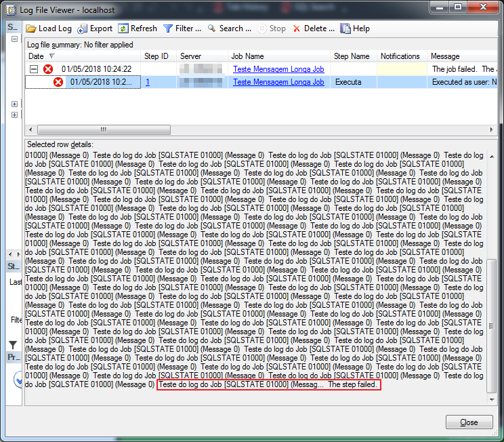
Task: Open Search ... dialog
Action: (x=235, y=28)
